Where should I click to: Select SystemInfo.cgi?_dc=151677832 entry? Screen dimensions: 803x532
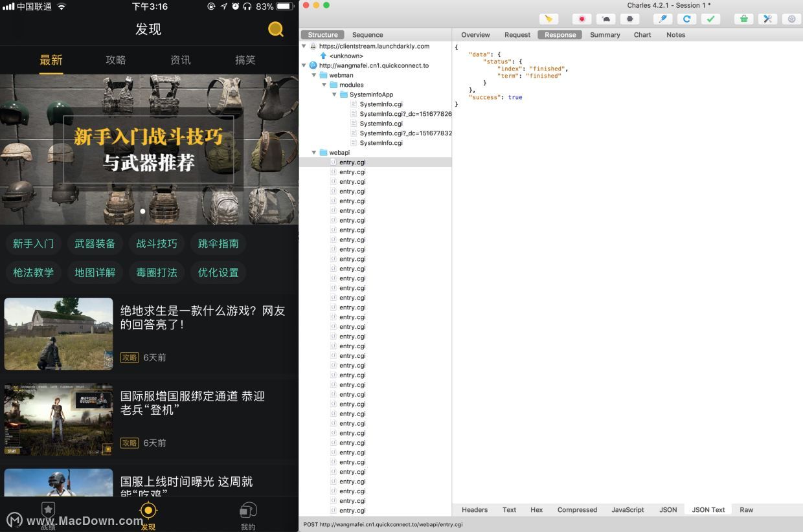(x=405, y=133)
